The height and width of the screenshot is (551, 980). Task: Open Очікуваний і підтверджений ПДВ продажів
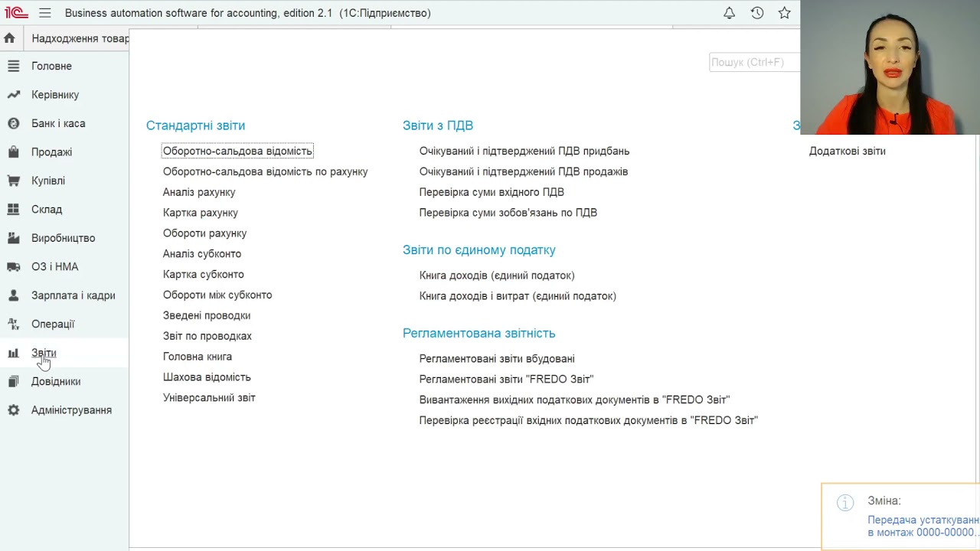point(524,172)
